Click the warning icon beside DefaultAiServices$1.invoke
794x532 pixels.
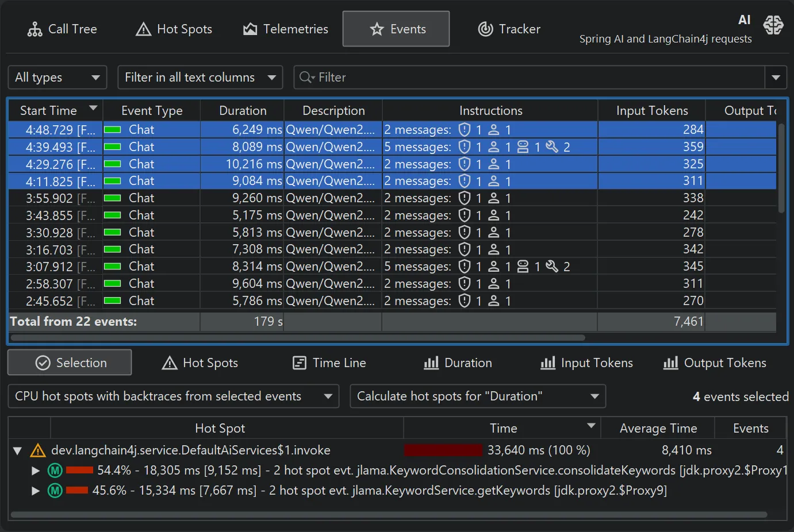pos(37,450)
